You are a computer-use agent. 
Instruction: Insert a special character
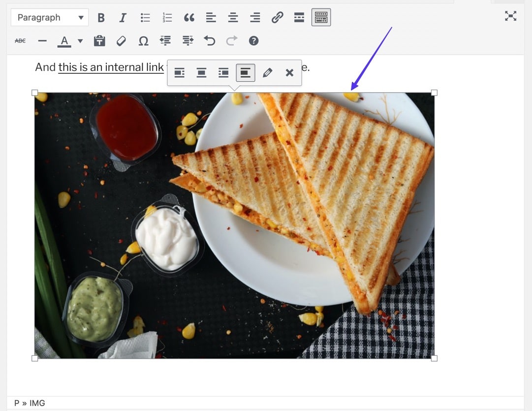[x=143, y=40]
